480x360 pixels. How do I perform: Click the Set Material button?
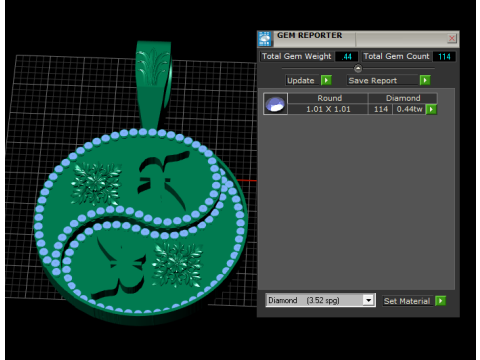tap(407, 301)
